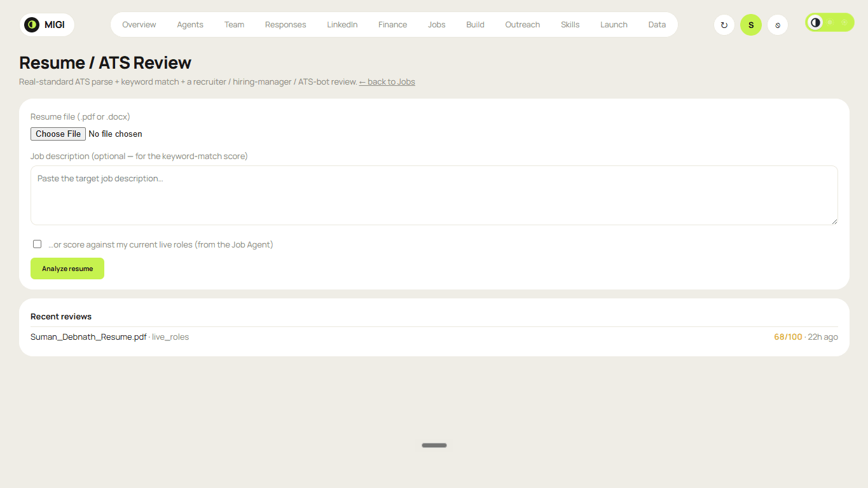The height and width of the screenshot is (488, 868).
Task: Select the middle sun theme option
Action: click(x=830, y=22)
